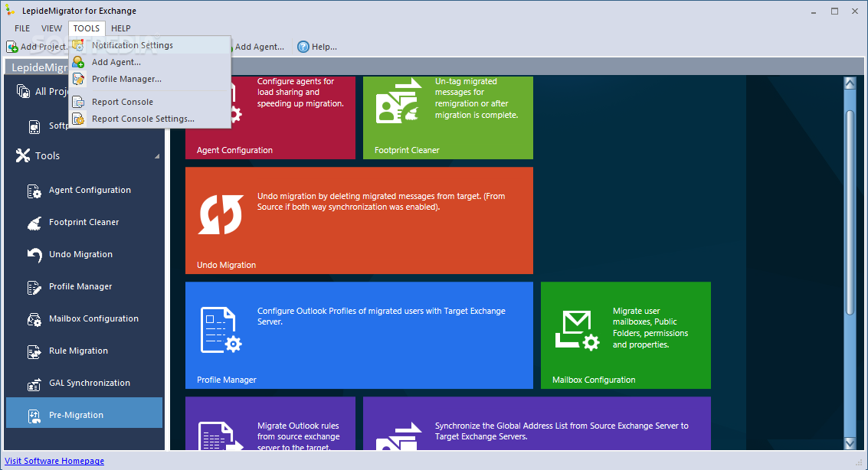This screenshot has width=868, height=470.
Task: Click the Add Agent menu item icon
Action: click(x=79, y=62)
